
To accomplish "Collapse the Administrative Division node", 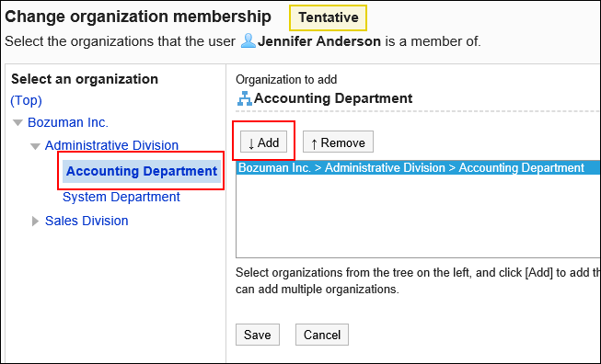I will click(35, 146).
